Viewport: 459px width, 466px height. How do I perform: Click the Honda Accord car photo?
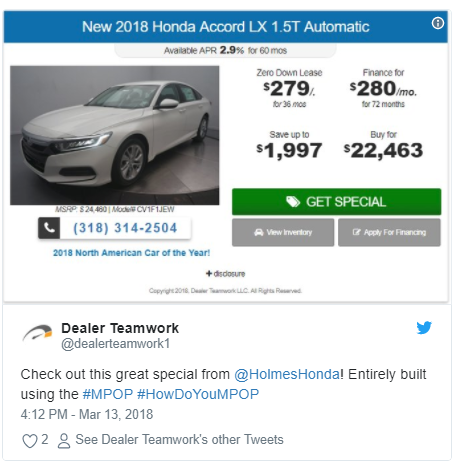(x=115, y=135)
